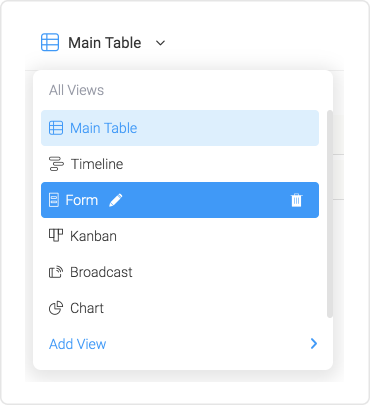Switch to the Kanban view

tap(180, 236)
